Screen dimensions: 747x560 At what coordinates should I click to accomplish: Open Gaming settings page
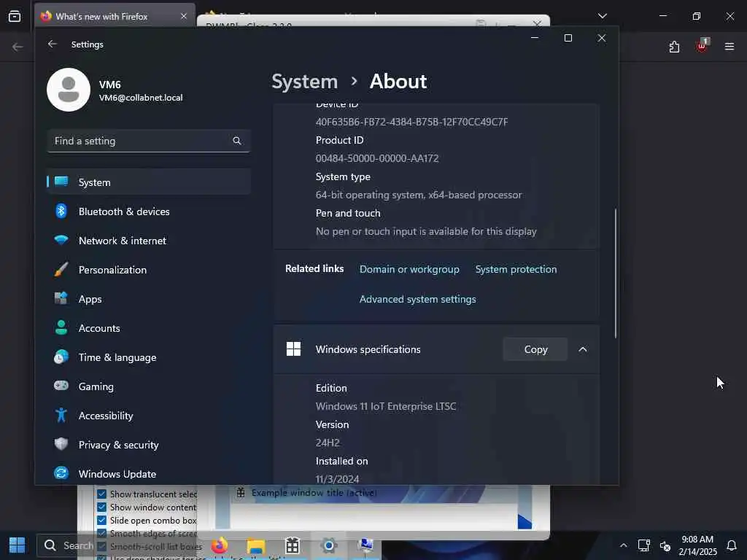149,386
